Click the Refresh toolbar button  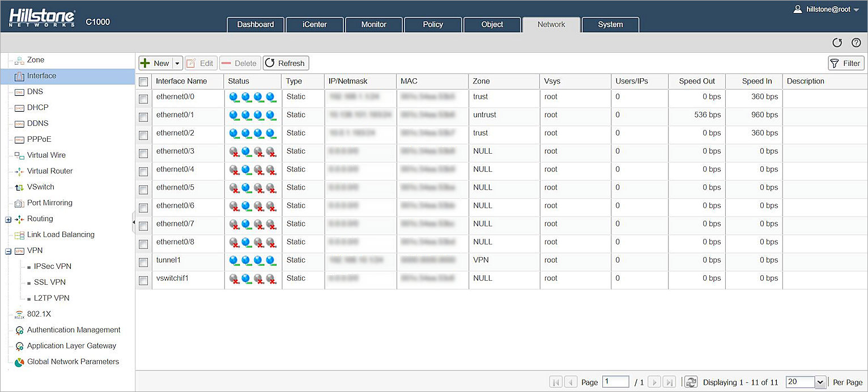click(286, 64)
